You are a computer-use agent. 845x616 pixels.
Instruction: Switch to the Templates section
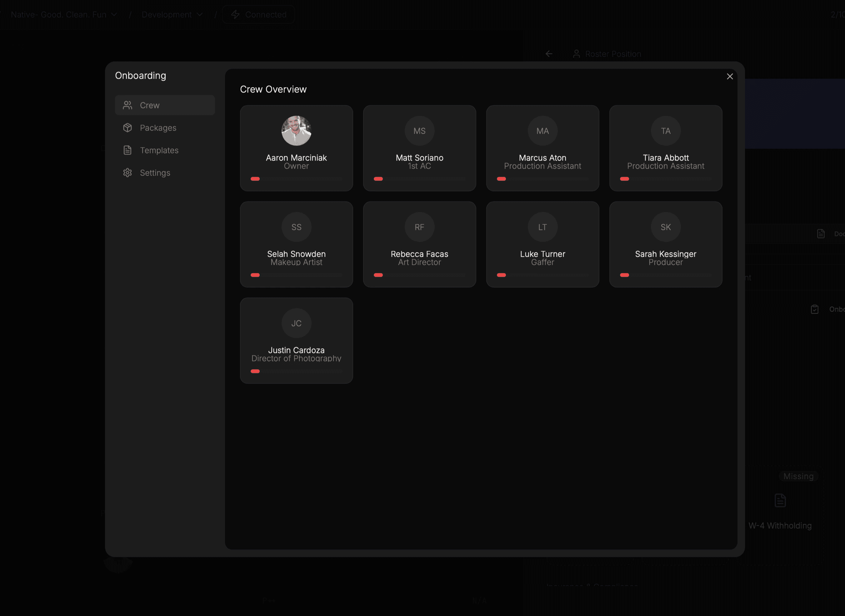click(x=159, y=150)
